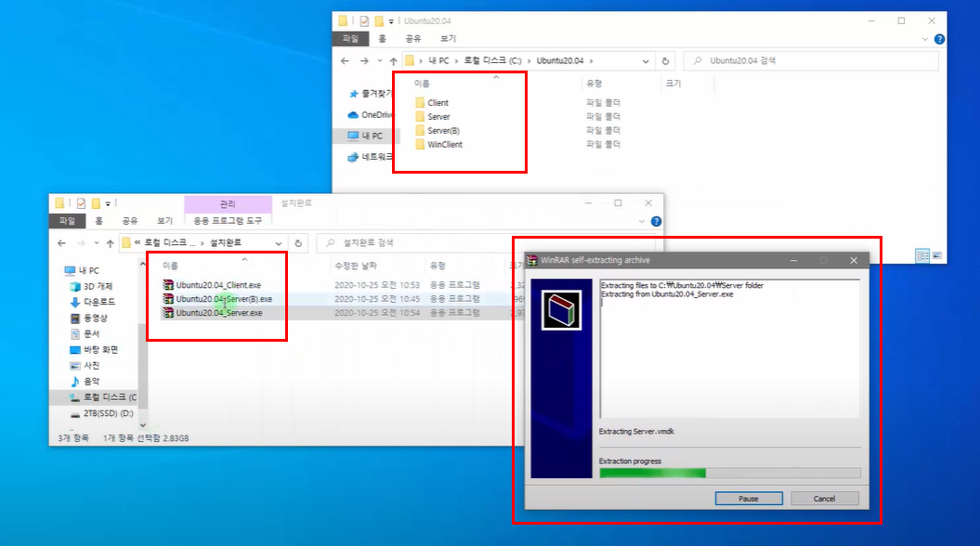Select Ubuntu20.04_Server.exe file
The image size is (980, 546).
[218, 312]
